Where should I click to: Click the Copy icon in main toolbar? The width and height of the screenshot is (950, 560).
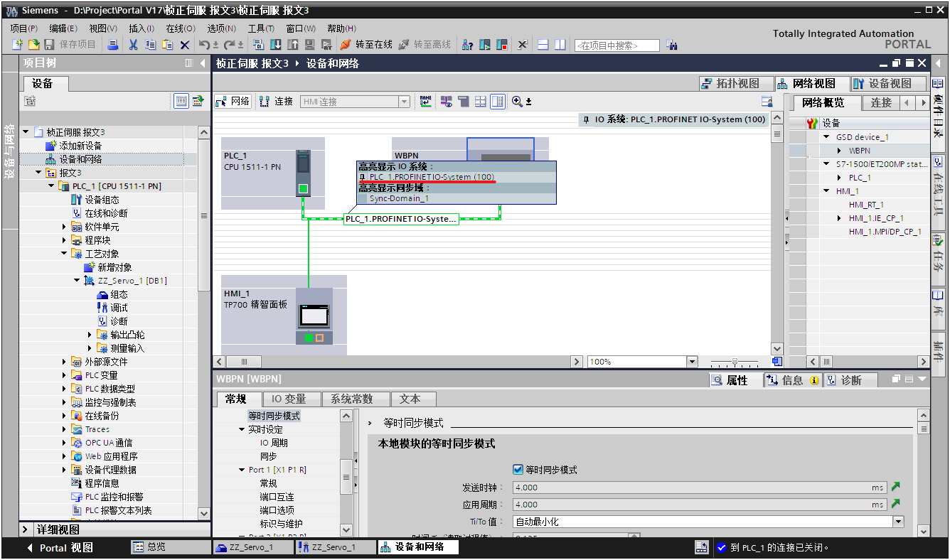coord(150,45)
